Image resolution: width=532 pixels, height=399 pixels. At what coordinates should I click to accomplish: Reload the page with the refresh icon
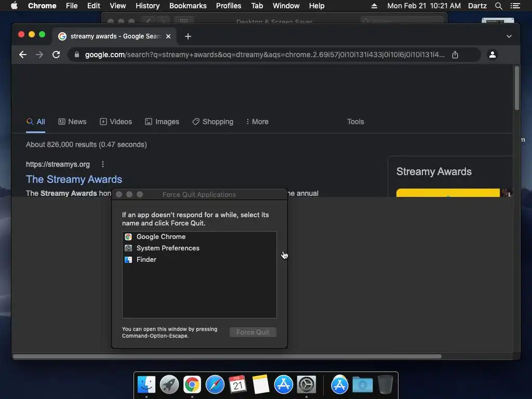[x=56, y=55]
